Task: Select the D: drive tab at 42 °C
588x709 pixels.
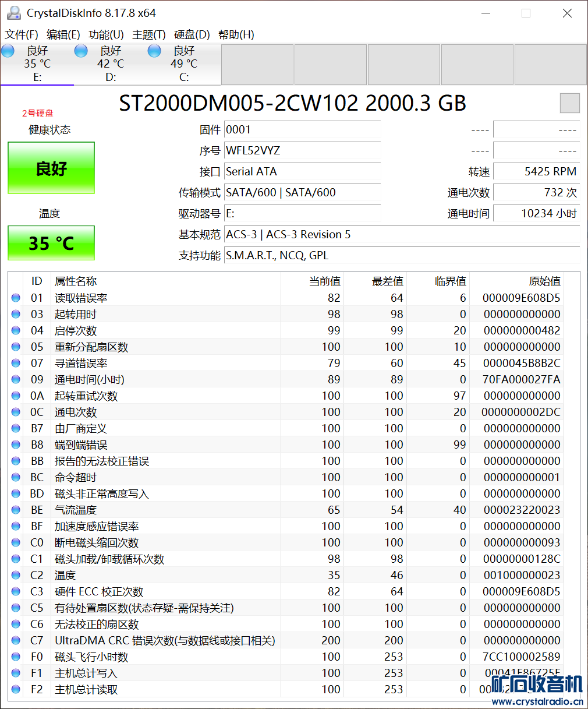Action: click(x=110, y=64)
